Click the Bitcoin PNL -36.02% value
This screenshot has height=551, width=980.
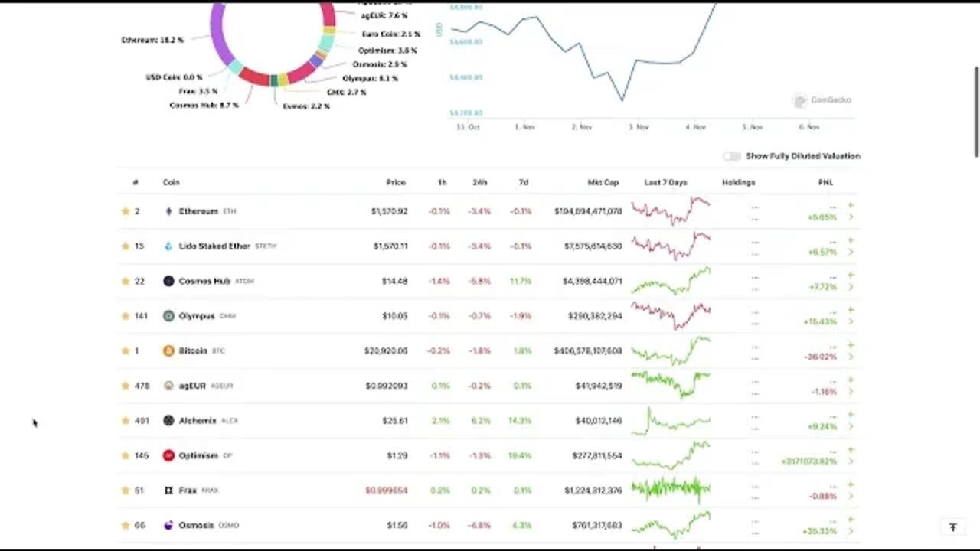[x=822, y=357]
